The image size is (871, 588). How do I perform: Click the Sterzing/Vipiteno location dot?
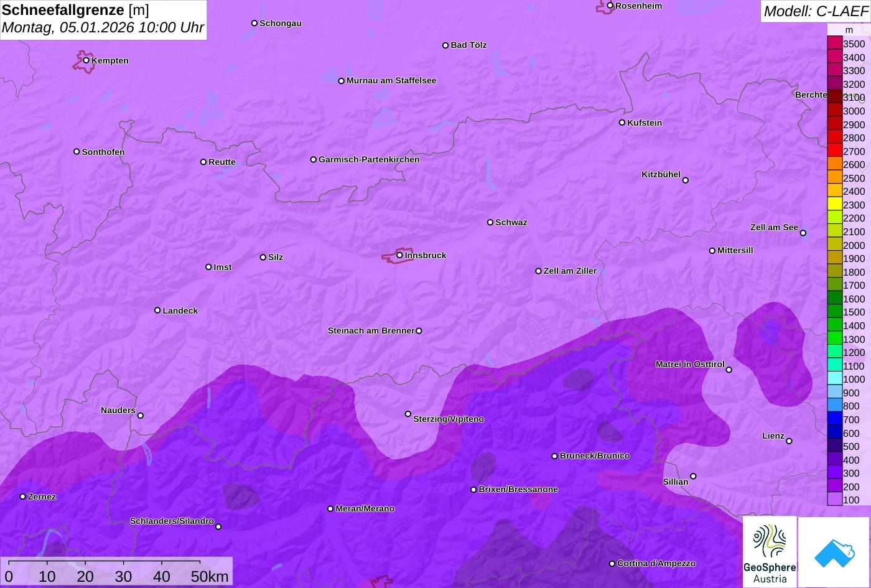(408, 414)
